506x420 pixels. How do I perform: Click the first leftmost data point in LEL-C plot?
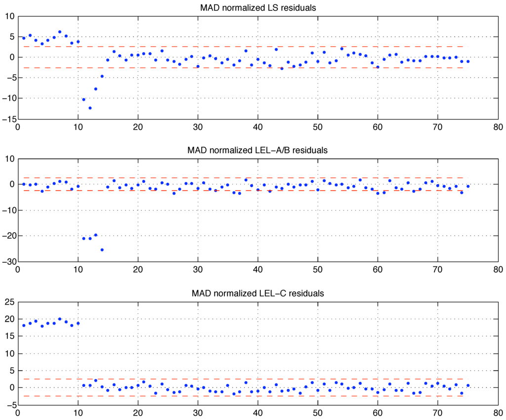pyautogui.click(x=24, y=325)
